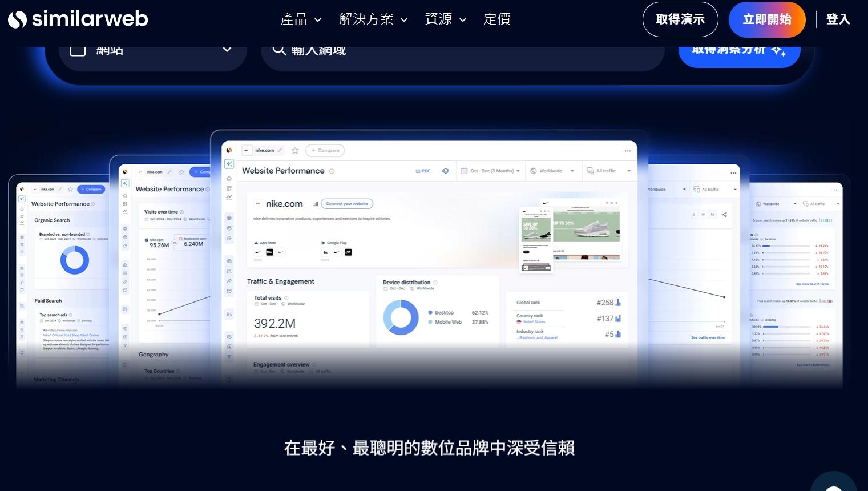This screenshot has width=868, height=491.
Task: Click the 定價 navigation item
Action: click(496, 19)
